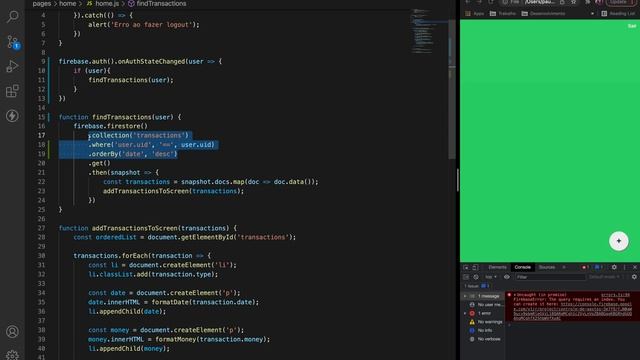
Task: Click the formatMoney(transaction.money) line
Action: click(179, 339)
